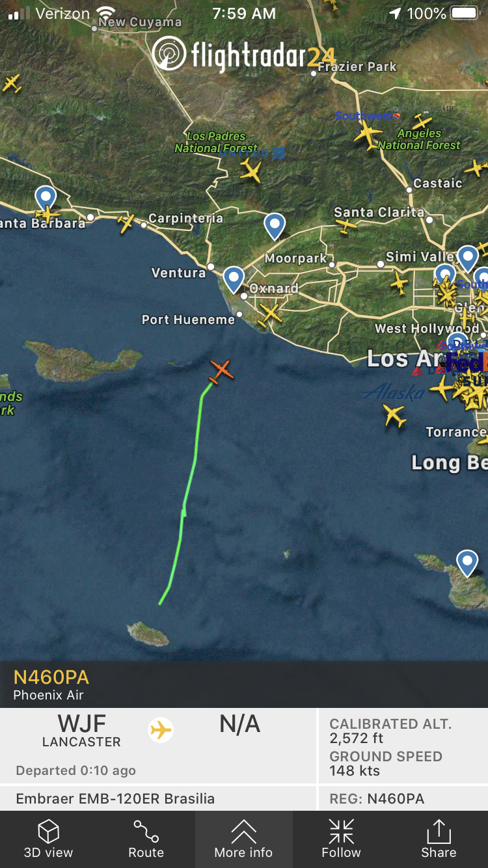This screenshot has width=488, height=868.
Task: Share this flight
Action: click(439, 839)
